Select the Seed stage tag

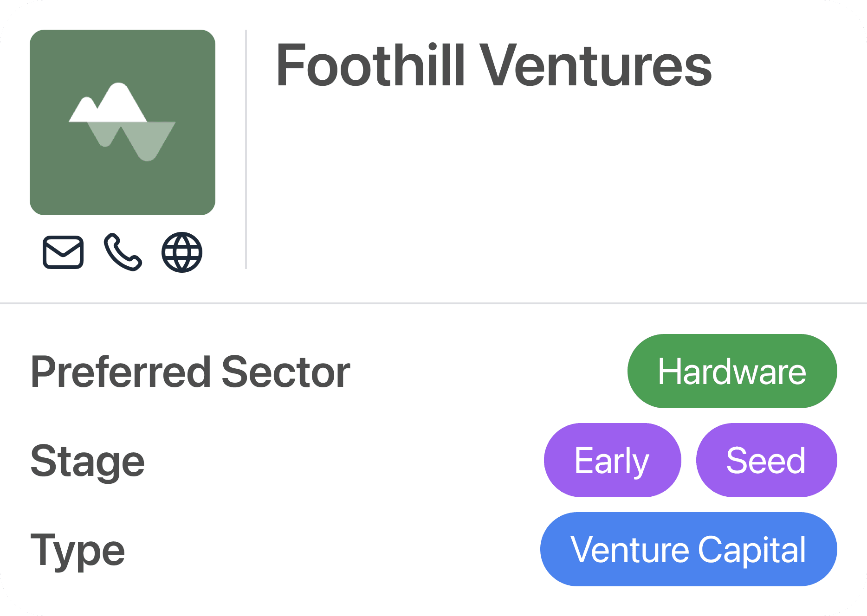pyautogui.click(x=766, y=460)
